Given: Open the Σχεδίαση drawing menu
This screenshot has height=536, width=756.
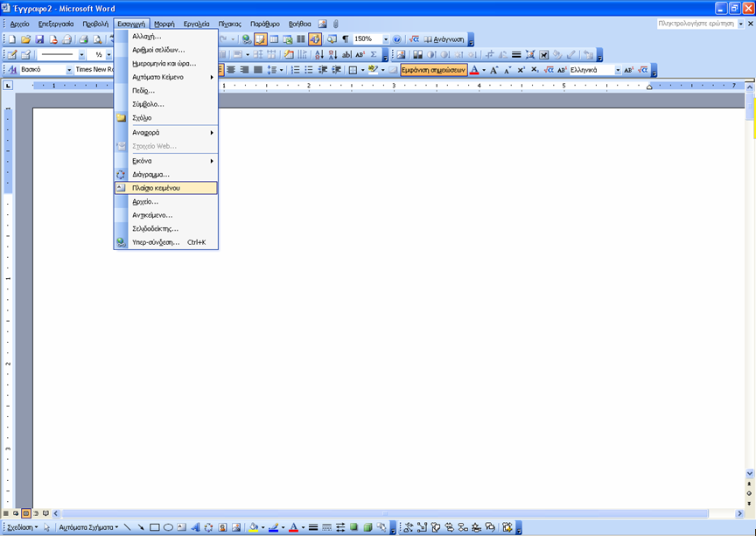Looking at the screenshot, I should (23, 527).
